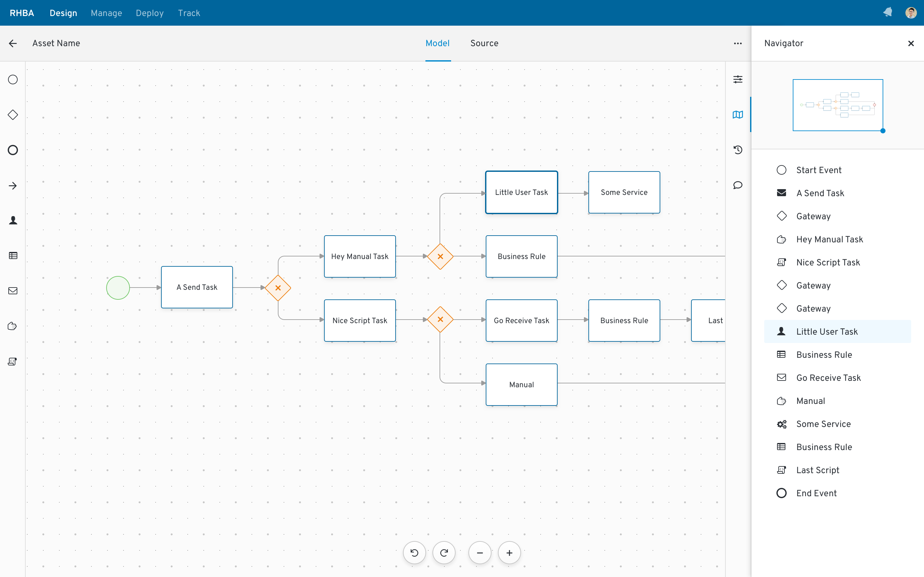Click the Start Event icon in navigator
924x577 pixels.
(782, 170)
